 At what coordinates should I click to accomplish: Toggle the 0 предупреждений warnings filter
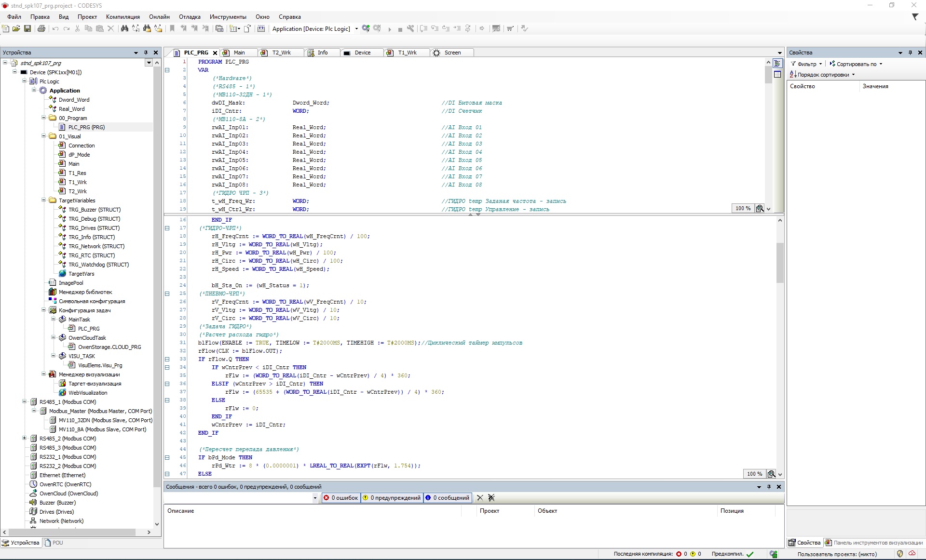coord(393,498)
